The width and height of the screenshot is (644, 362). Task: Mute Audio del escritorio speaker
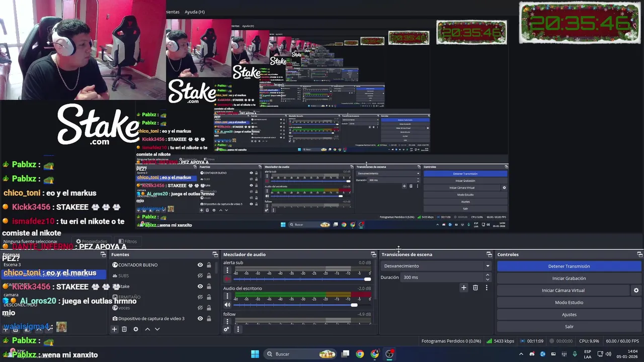pos(227,305)
